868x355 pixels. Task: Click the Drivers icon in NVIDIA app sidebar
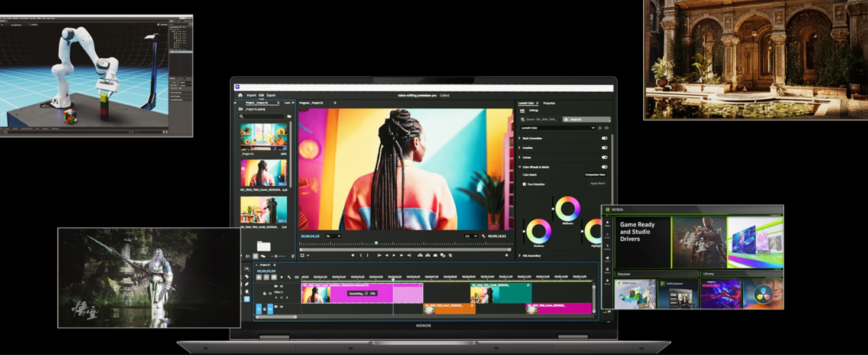(x=607, y=235)
